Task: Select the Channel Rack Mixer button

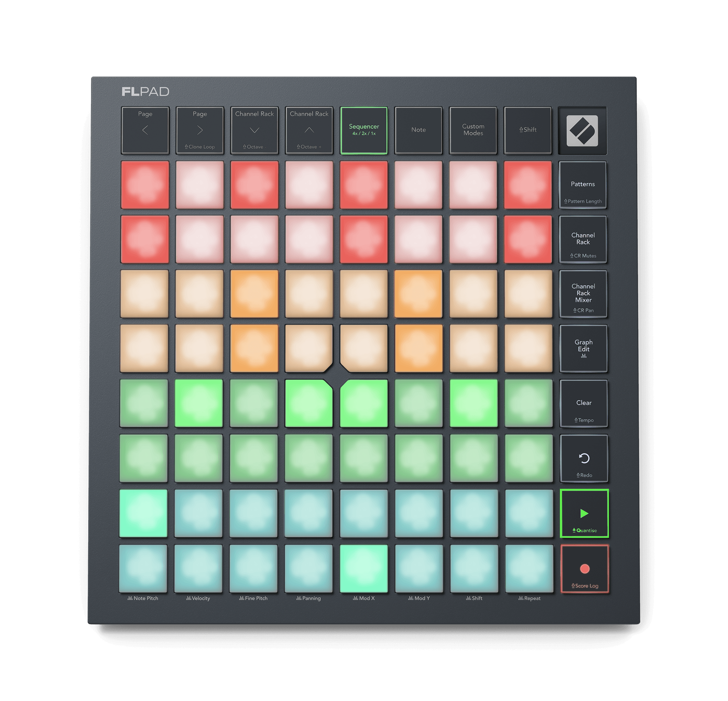Action: pyautogui.click(x=583, y=294)
